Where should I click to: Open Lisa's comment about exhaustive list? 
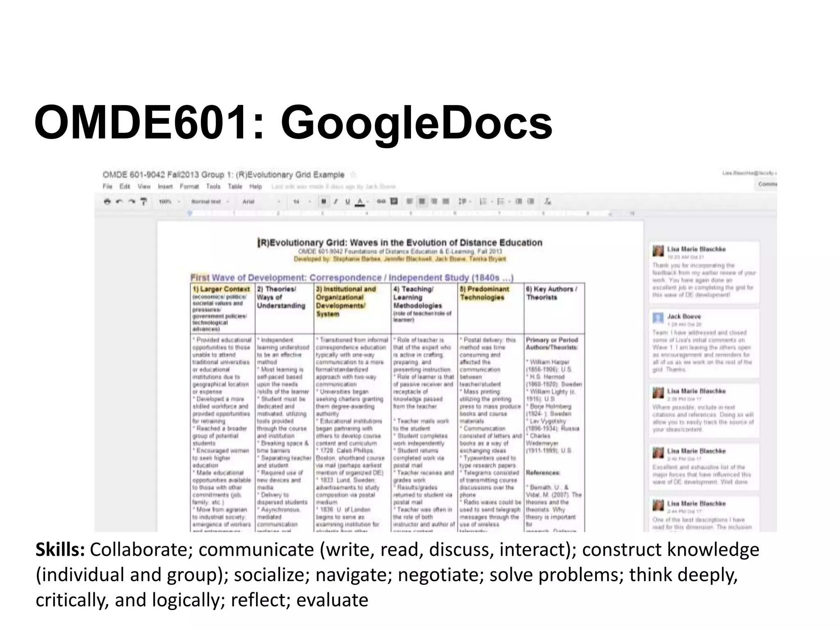[704, 467]
